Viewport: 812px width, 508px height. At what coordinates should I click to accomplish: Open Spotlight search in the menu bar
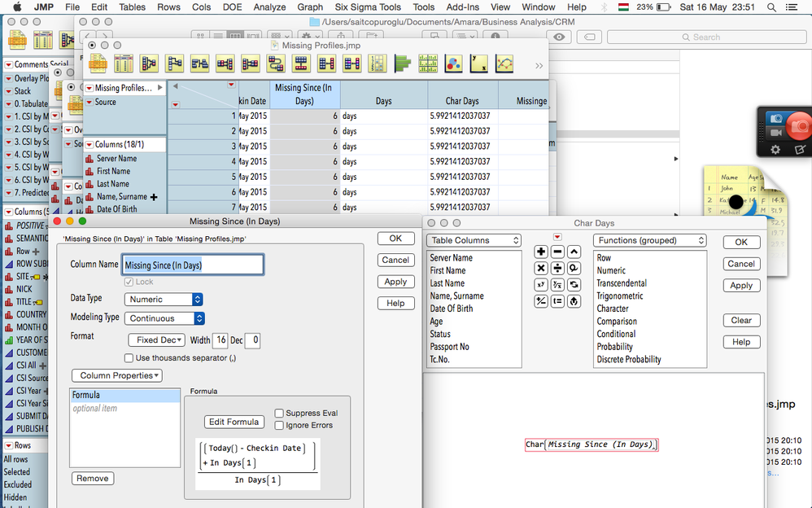[771, 7]
